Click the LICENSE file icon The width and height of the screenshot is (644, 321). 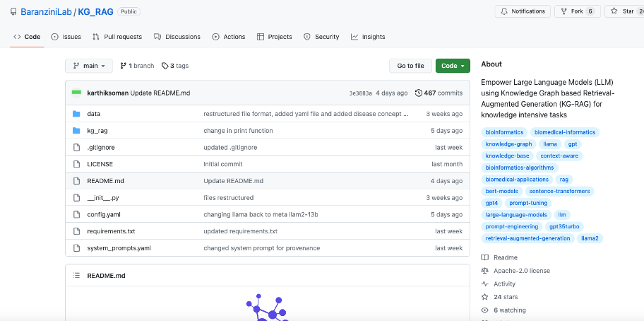[x=76, y=164]
